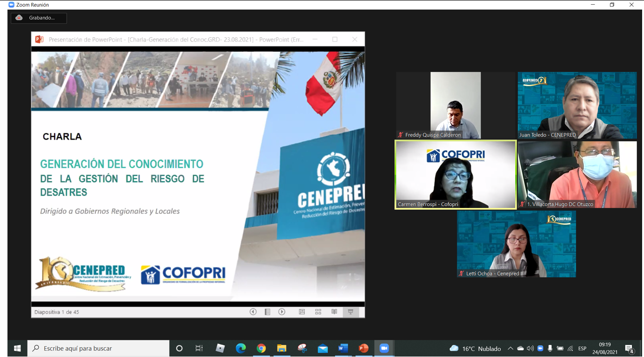644x357 pixels.
Task: Open clock showing 09:19 24/08/2021
Action: pyautogui.click(x=605, y=348)
